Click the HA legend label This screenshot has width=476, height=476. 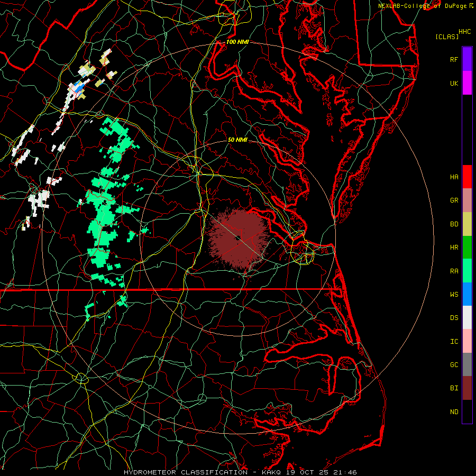click(x=454, y=177)
